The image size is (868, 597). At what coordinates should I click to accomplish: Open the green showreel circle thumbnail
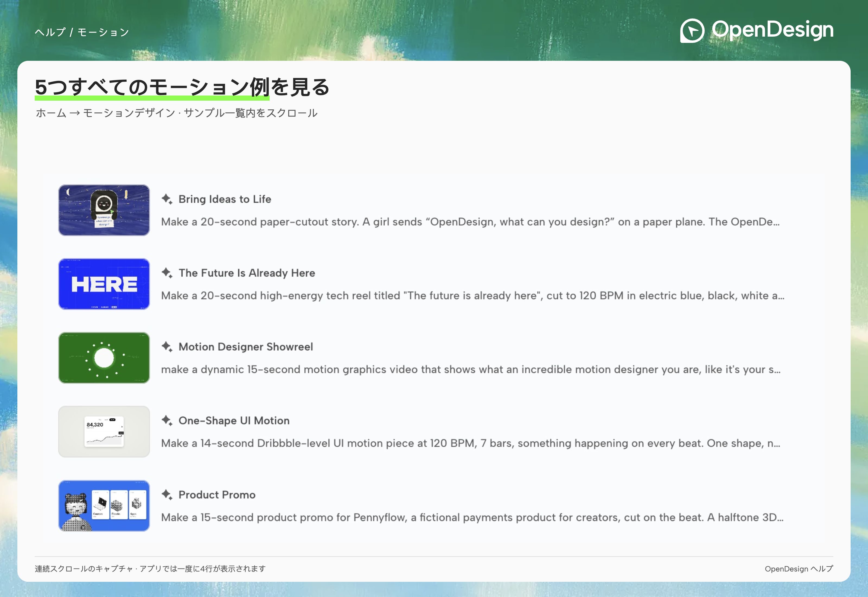(104, 358)
